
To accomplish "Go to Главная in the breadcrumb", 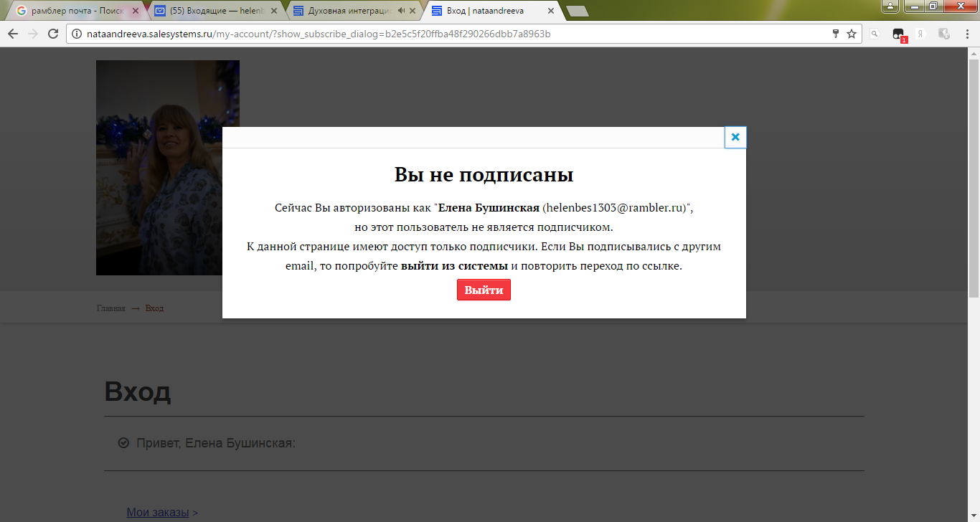I will coord(110,308).
